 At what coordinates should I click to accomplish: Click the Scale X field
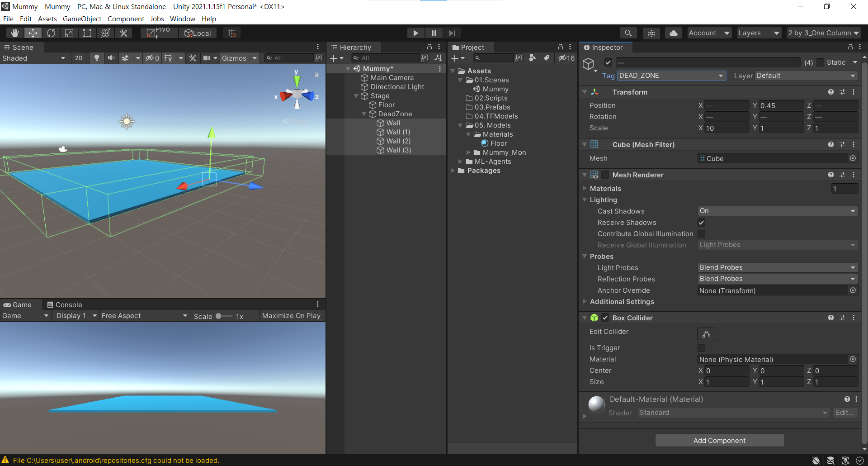726,128
